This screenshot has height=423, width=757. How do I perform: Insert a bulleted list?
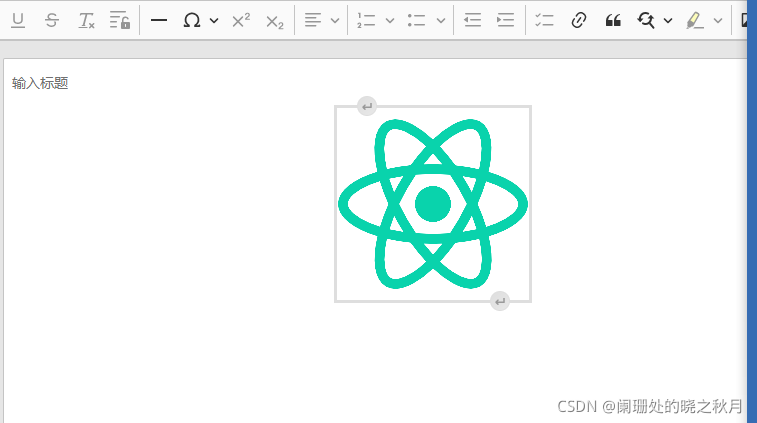click(416, 20)
